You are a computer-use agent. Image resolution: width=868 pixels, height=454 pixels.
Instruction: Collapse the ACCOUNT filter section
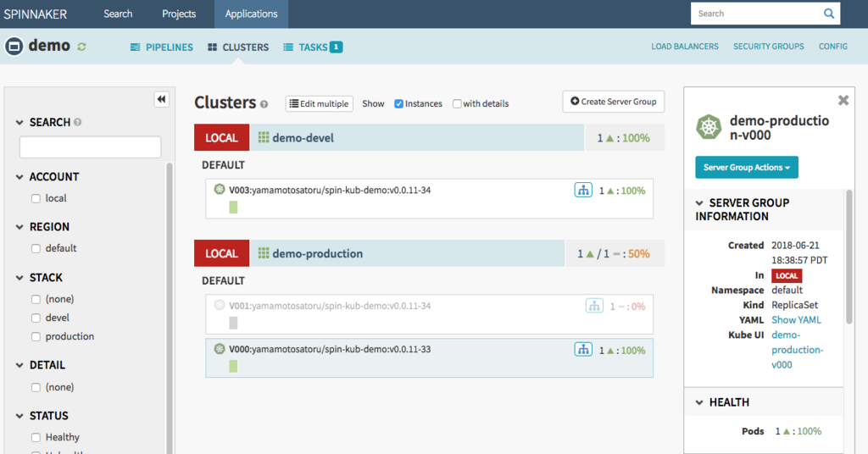[19, 177]
